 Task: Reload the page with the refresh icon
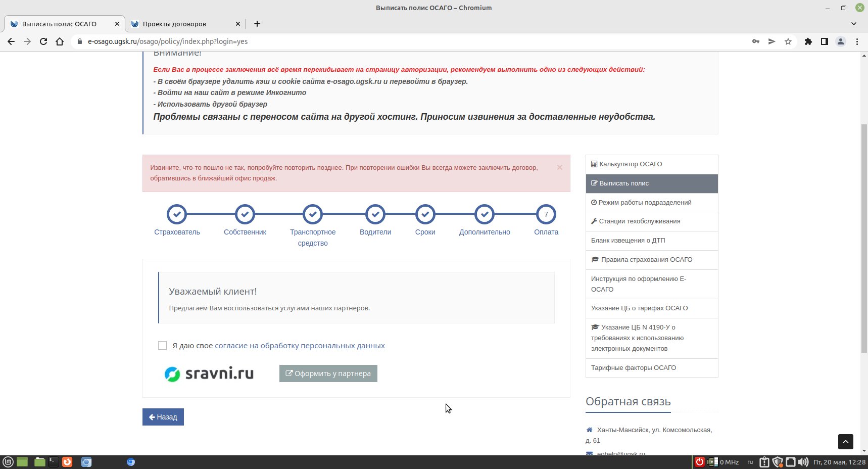(43, 41)
